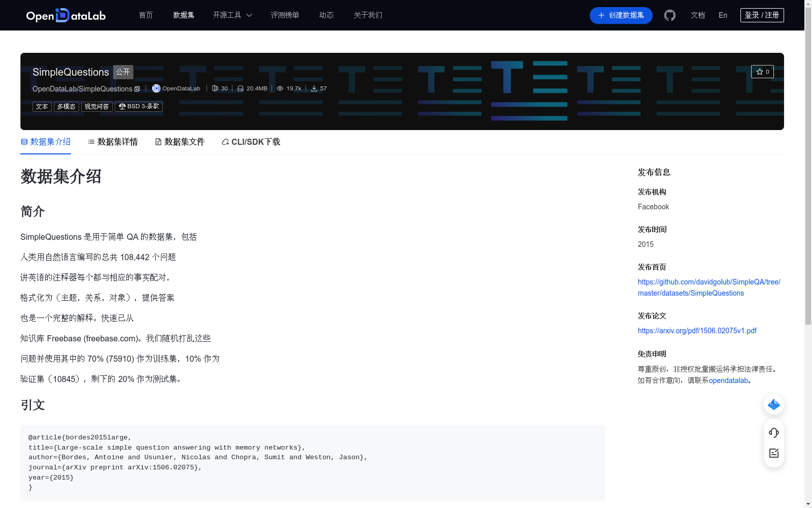Open the customer support headset icon
The image size is (812, 508).
coord(774,432)
